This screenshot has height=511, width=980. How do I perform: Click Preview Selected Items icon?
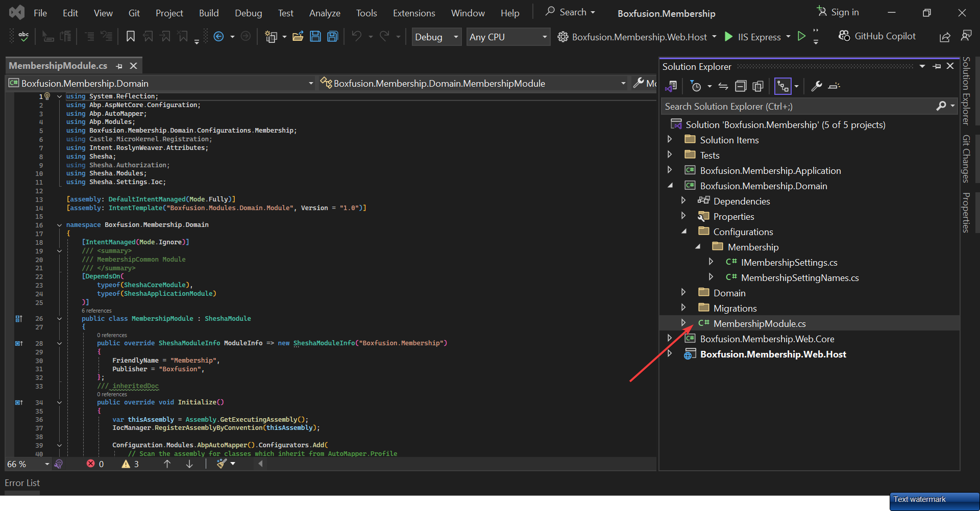click(x=834, y=86)
